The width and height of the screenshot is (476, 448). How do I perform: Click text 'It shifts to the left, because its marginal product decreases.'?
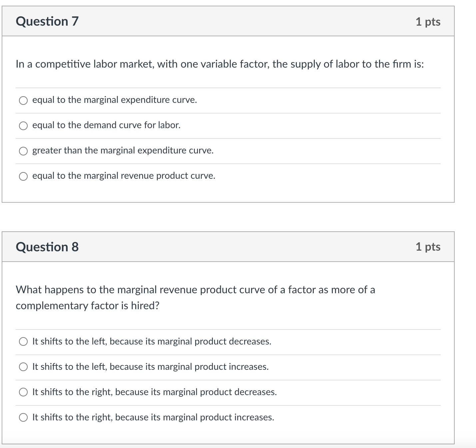[152, 341]
